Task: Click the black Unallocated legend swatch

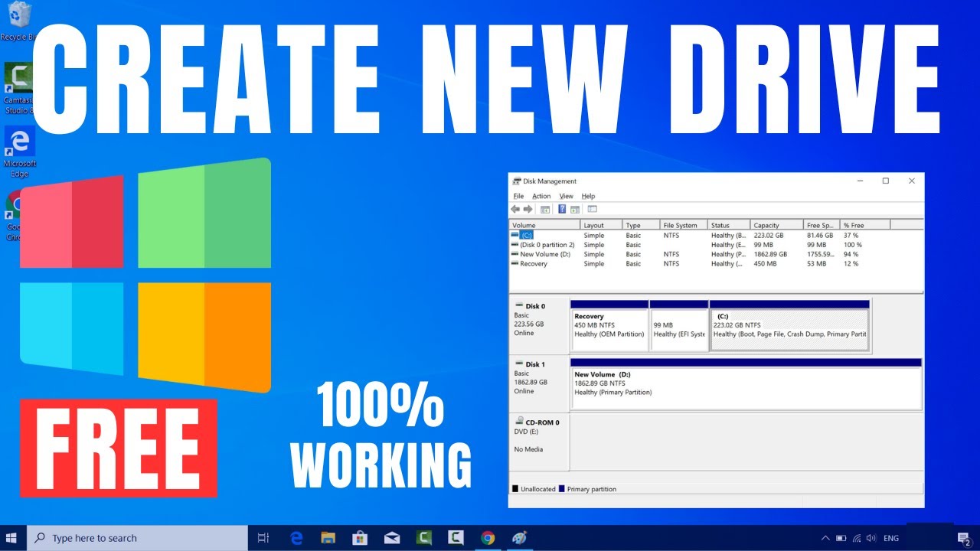Action: pos(515,489)
